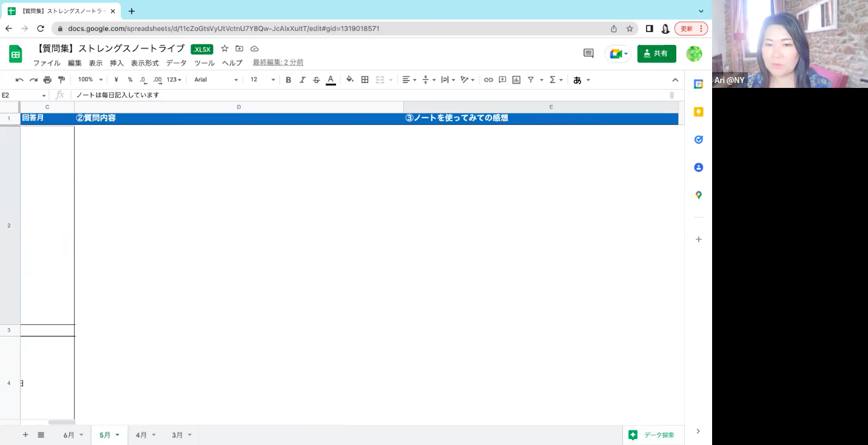Toggle strikethrough formatting
The image size is (868, 445).
coord(316,79)
